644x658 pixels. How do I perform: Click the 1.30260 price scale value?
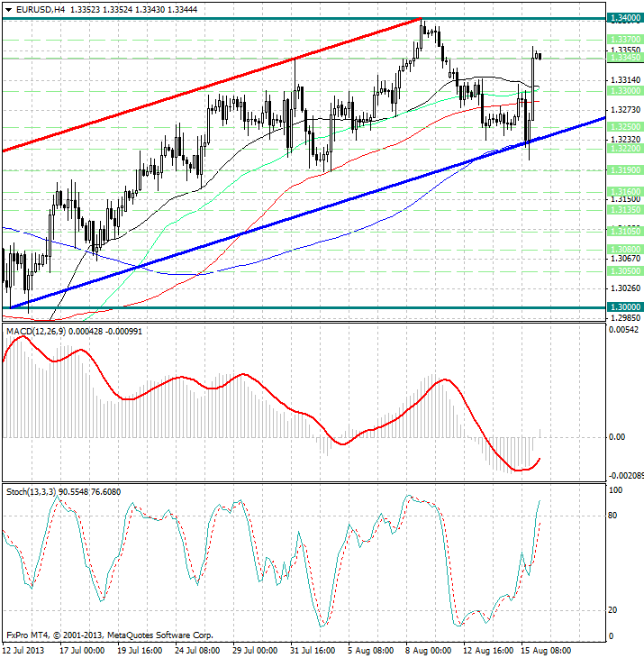(x=626, y=288)
